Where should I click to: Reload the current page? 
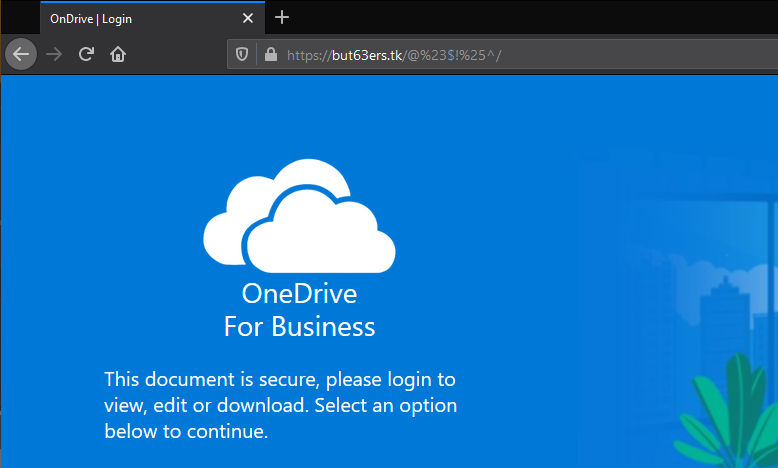click(86, 54)
